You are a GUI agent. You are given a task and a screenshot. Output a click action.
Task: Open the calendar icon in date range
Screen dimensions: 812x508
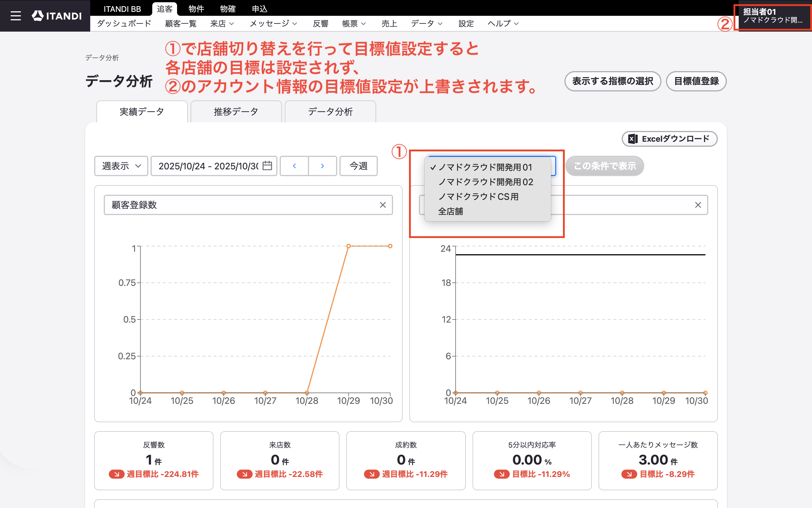[x=267, y=166]
